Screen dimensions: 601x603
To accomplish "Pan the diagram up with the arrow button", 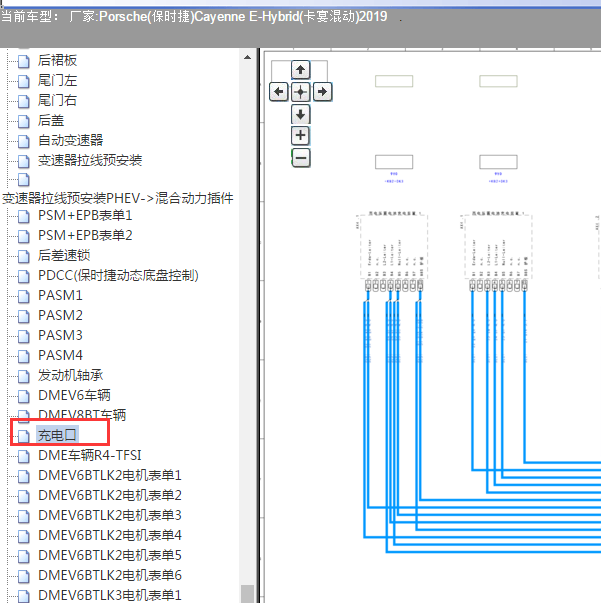I will pyautogui.click(x=300, y=70).
